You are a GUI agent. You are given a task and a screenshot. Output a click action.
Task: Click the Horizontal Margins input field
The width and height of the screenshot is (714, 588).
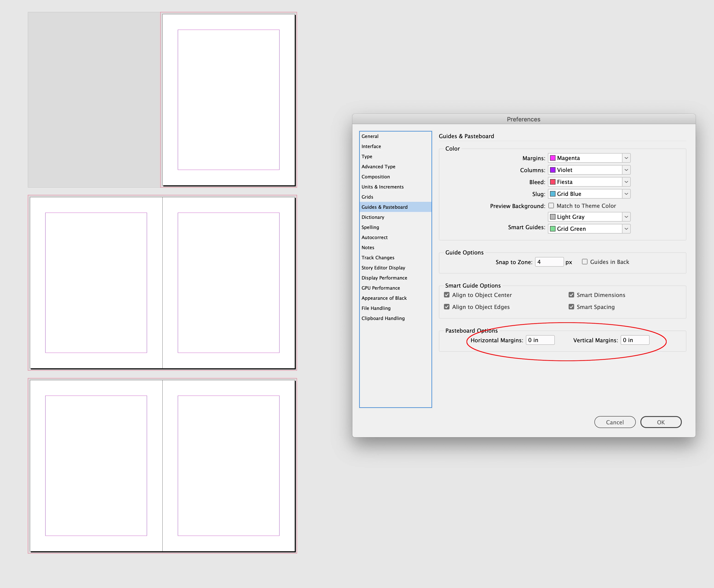[x=540, y=340]
